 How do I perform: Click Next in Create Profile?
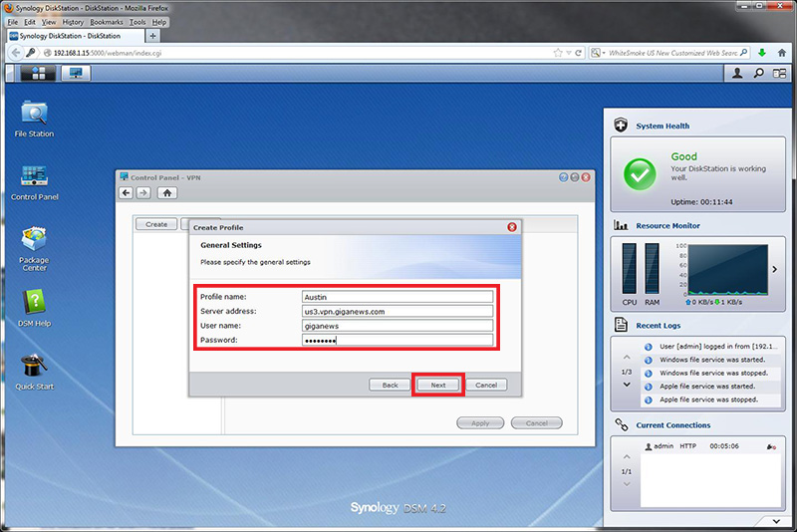[x=438, y=386]
